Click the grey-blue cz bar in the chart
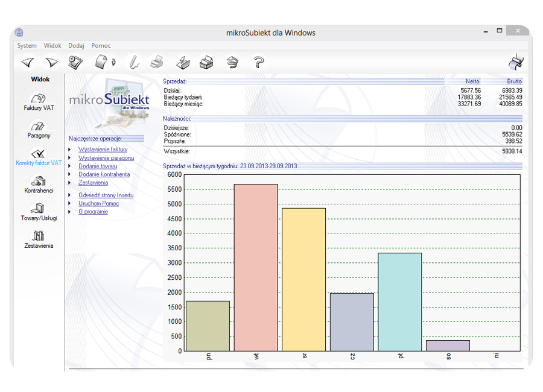Viewport: 543px width, 392px height. (x=352, y=322)
